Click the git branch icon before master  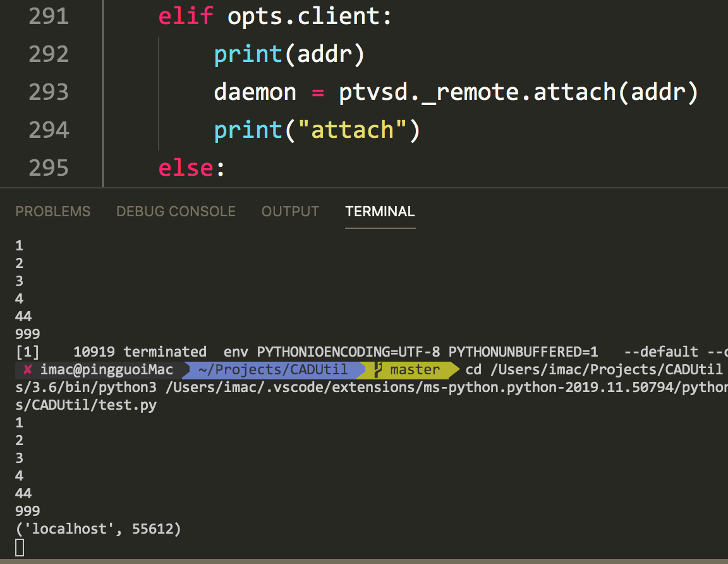point(378,370)
